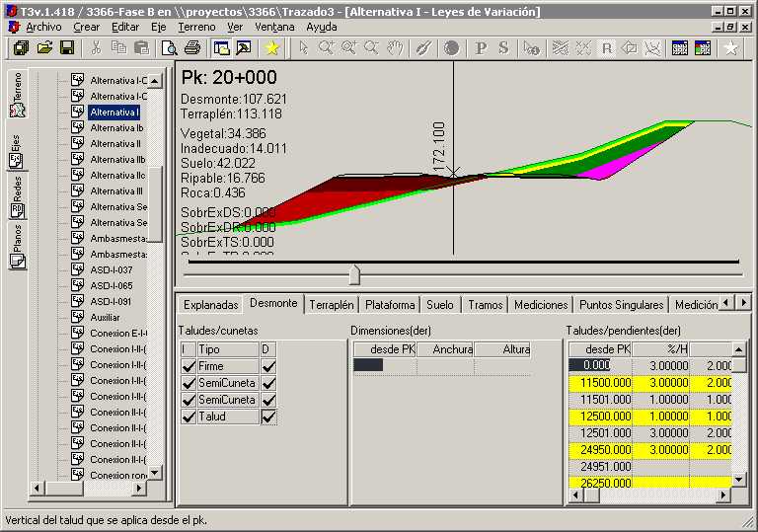Click tree list scroll up arrow
The width and height of the screenshot is (758, 532).
coord(154,80)
